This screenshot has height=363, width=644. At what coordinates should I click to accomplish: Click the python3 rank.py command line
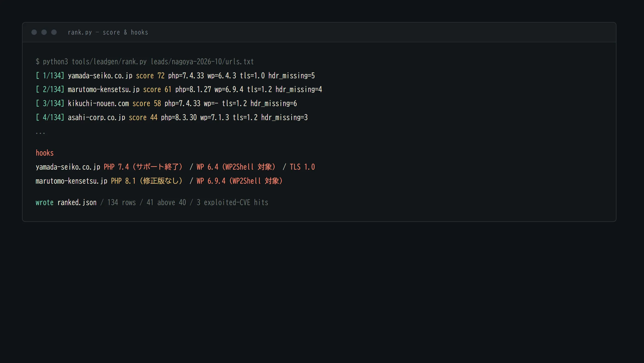tap(145, 62)
